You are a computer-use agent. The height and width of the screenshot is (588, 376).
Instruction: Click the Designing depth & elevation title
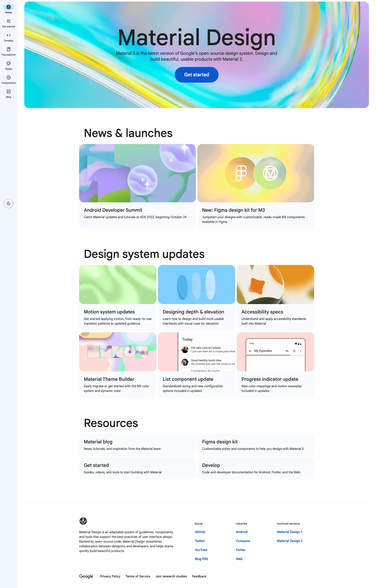pyautogui.click(x=193, y=312)
